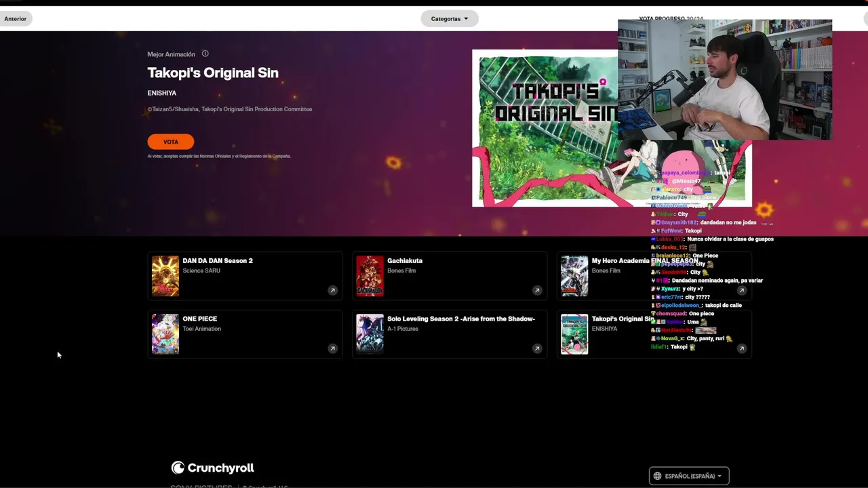Select the Solo Leveling poster thumbnail

tap(370, 334)
